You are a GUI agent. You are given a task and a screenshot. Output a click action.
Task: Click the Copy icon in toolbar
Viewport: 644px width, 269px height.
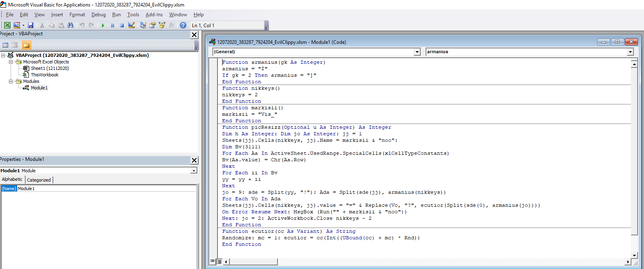(52, 25)
